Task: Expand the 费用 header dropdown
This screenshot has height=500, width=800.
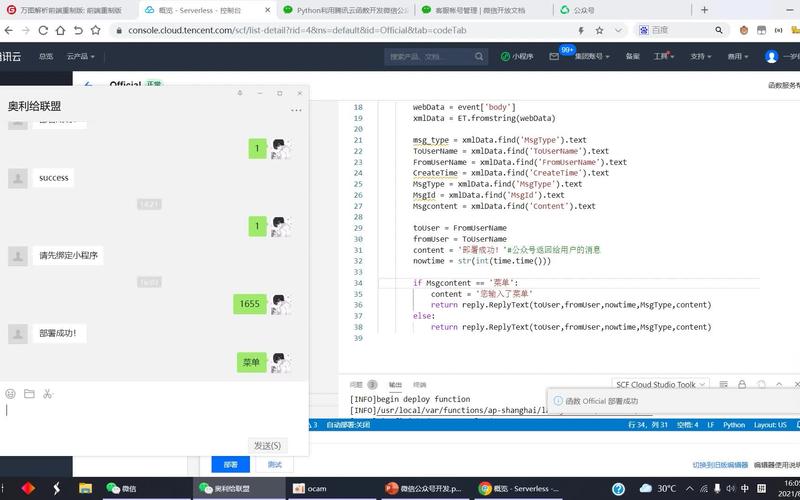Action: (x=738, y=57)
